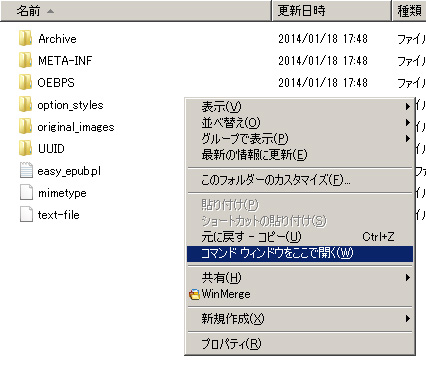Click the Ctrl+Z shortcut label

point(378,237)
